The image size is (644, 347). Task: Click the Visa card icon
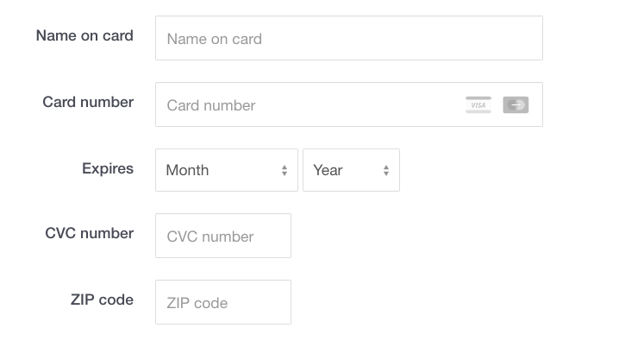click(478, 105)
